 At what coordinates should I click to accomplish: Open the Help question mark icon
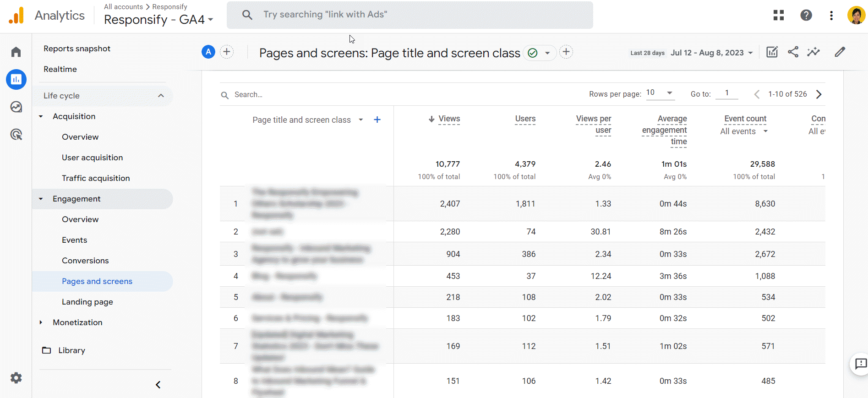click(x=806, y=15)
